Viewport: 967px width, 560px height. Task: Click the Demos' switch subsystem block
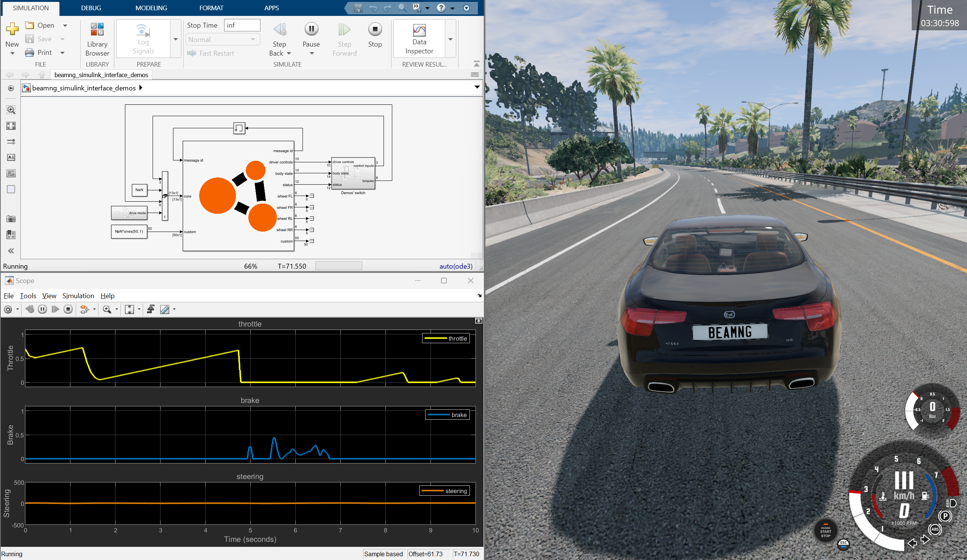click(x=353, y=173)
